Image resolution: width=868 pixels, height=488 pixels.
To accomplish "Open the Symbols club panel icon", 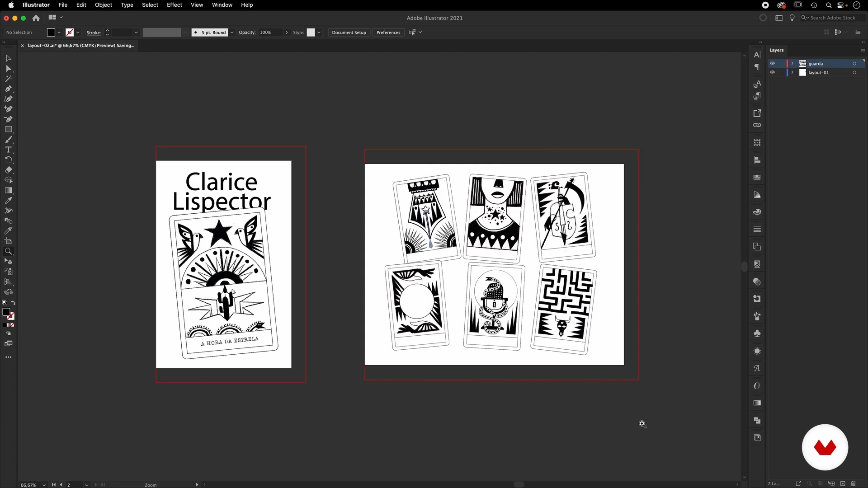I will coord(757,333).
